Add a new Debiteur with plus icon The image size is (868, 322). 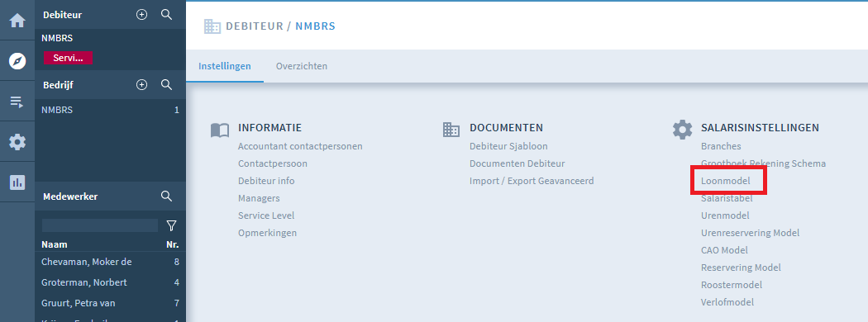pos(141,15)
